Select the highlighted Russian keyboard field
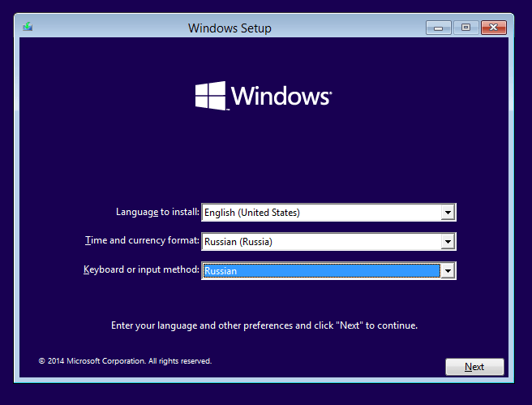Viewport: 532px width, 405px height. pyautogui.click(x=328, y=271)
